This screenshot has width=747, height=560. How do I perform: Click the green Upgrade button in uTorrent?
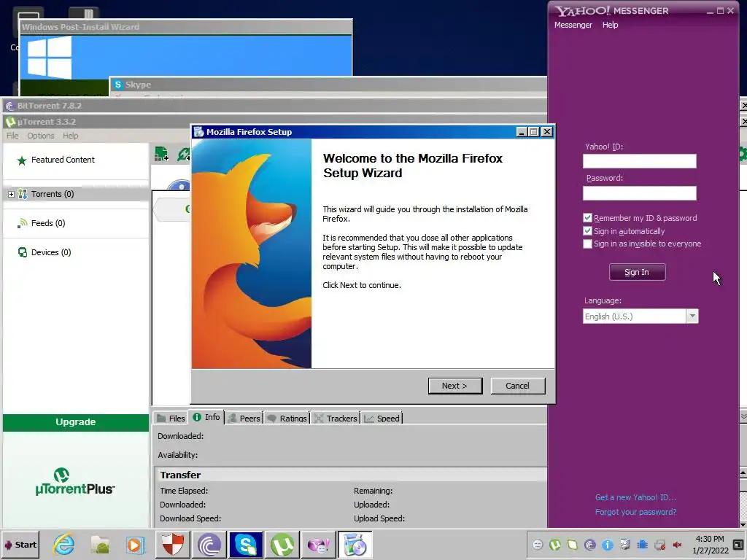pyautogui.click(x=76, y=422)
